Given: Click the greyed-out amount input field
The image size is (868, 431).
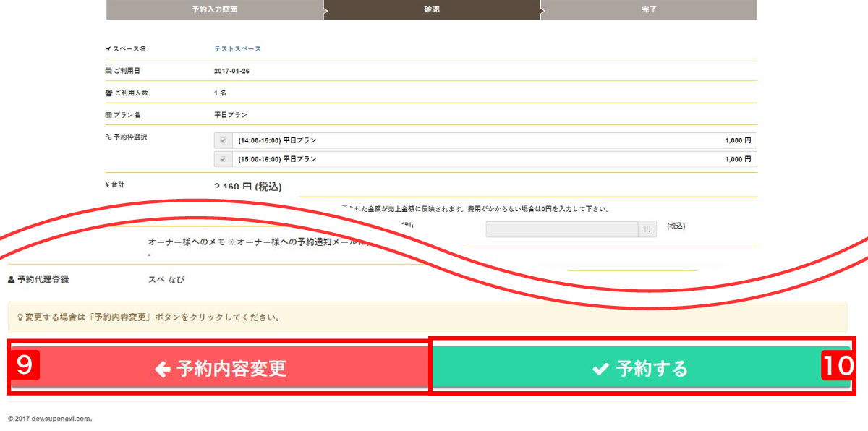Looking at the screenshot, I should point(561,229).
